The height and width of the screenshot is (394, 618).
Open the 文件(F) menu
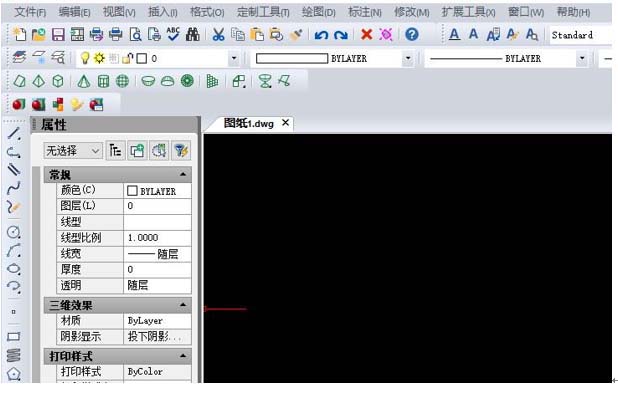point(30,12)
